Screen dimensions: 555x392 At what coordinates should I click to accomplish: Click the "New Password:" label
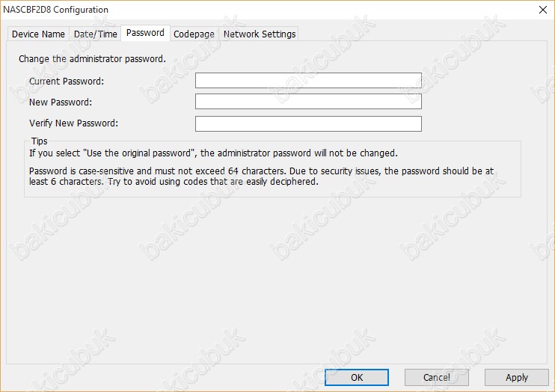click(61, 102)
